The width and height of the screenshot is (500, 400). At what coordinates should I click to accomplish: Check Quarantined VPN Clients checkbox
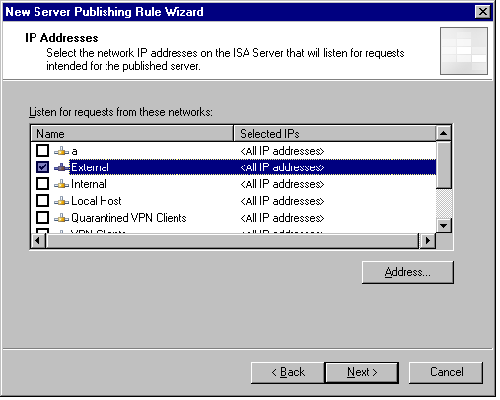click(x=42, y=218)
